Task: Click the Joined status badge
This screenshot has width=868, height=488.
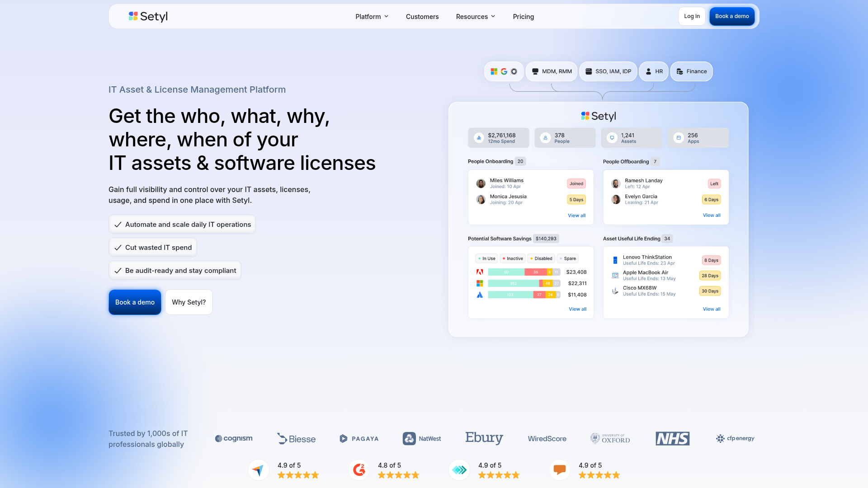Action: tap(576, 183)
